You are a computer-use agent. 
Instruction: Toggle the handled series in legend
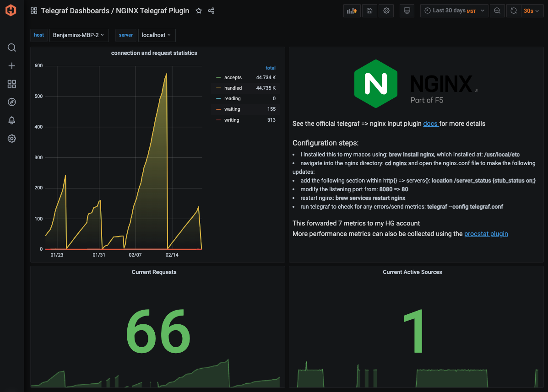(x=233, y=88)
